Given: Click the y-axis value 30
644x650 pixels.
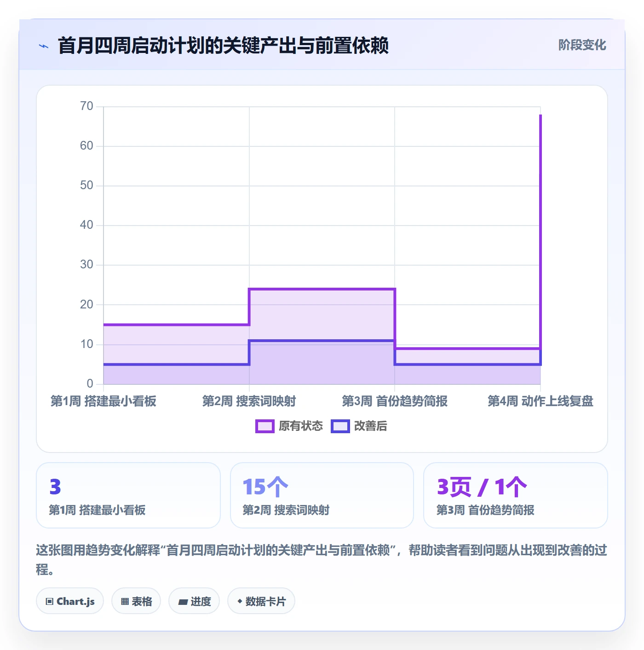Looking at the screenshot, I should [86, 265].
